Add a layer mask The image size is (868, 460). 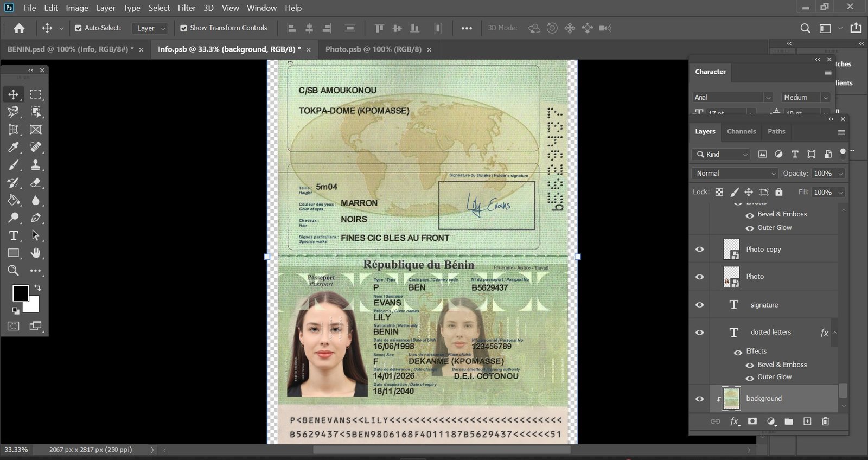pos(752,421)
